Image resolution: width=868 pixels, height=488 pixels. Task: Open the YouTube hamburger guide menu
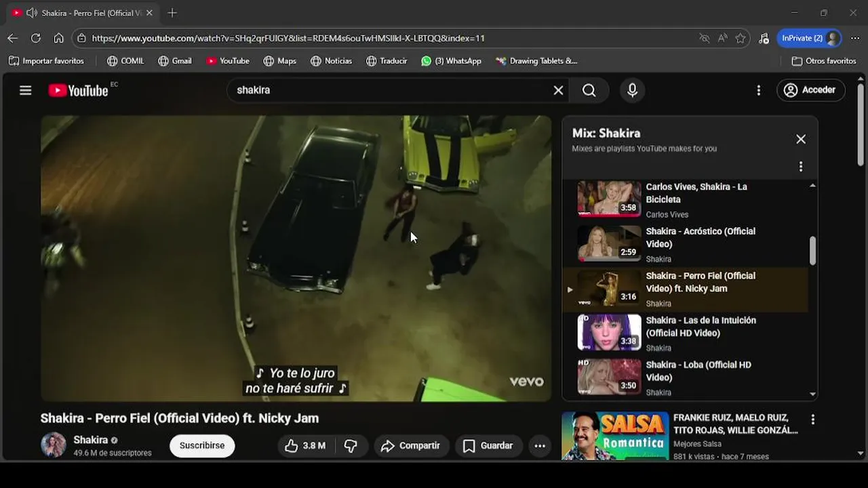click(26, 90)
